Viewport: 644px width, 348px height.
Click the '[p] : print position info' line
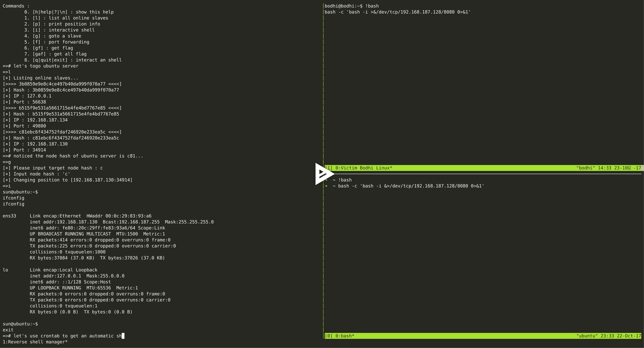coord(62,24)
